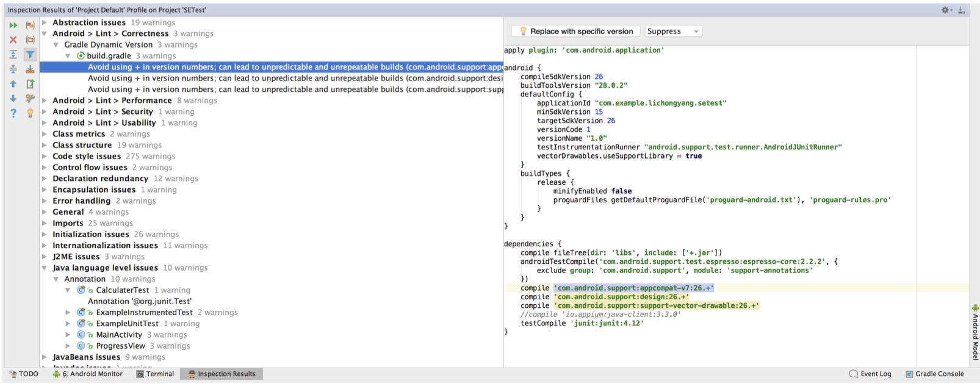The image size is (980, 384).
Task: Rerun the inspection with green double arrow
Action: click(x=13, y=25)
